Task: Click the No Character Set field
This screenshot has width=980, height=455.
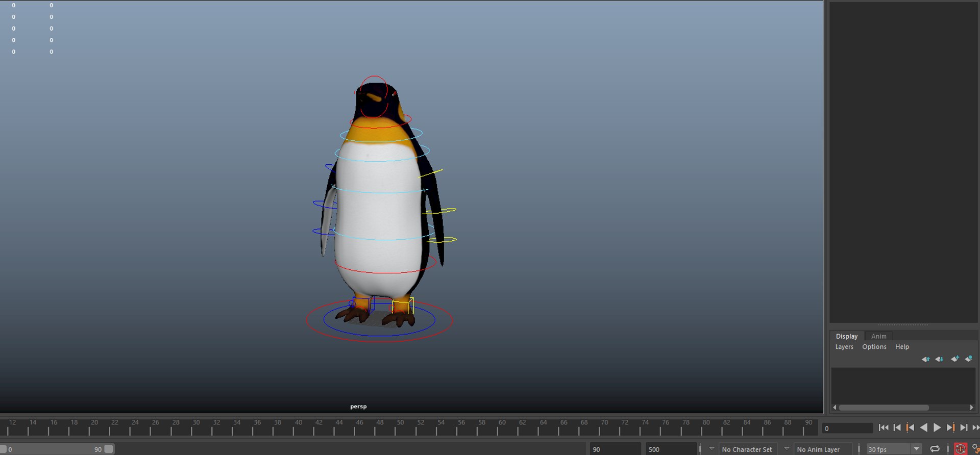Action: 747,449
